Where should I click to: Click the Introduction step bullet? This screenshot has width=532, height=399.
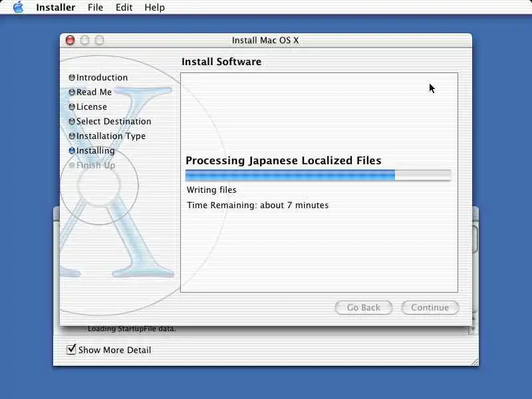72,77
